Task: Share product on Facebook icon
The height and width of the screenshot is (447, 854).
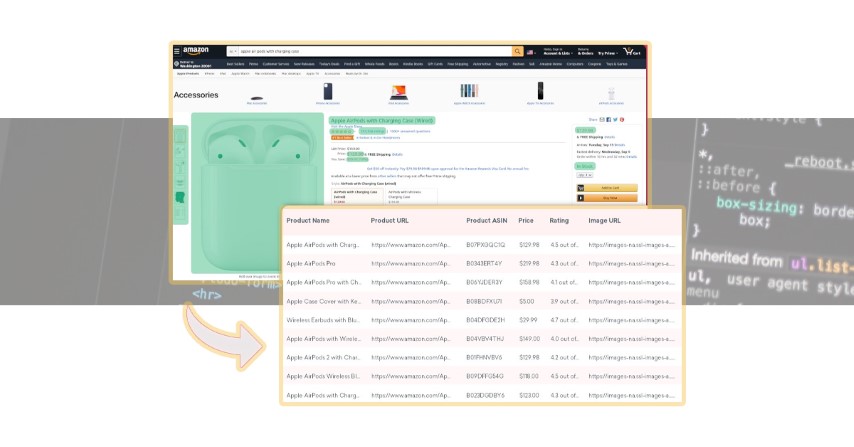Action: click(608, 120)
